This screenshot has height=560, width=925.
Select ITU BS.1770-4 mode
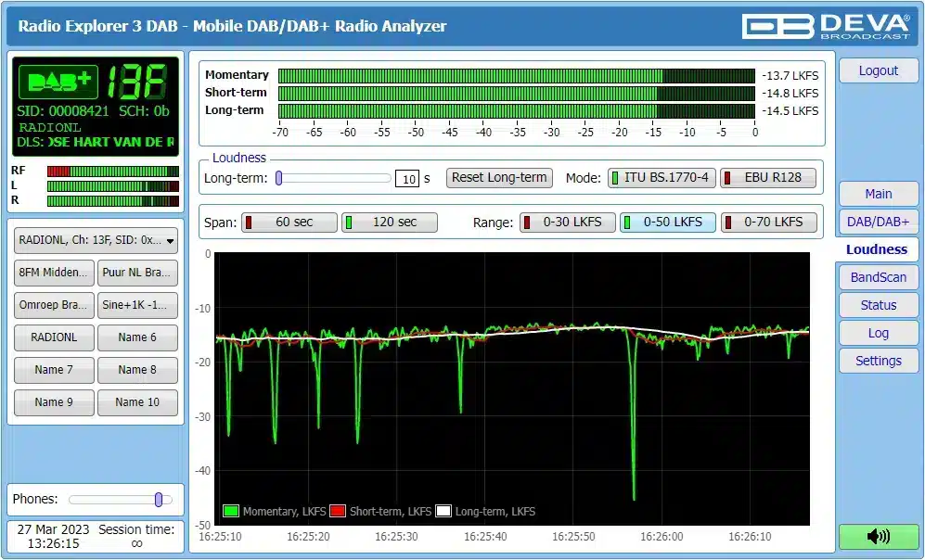662,178
